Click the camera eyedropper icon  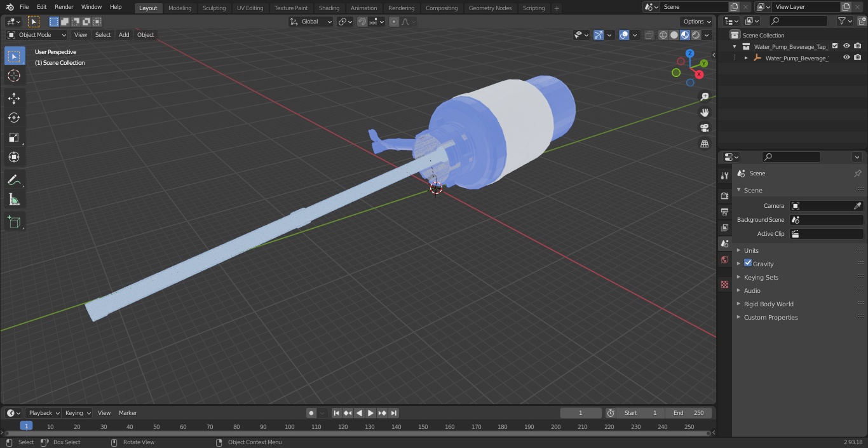coord(857,206)
